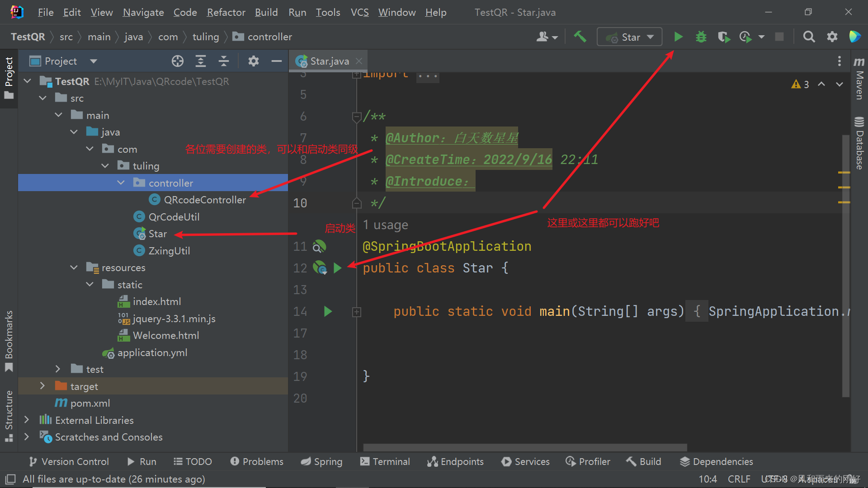868x488 pixels.
Task: Toggle the Structure tool window
Action: click(x=9, y=415)
